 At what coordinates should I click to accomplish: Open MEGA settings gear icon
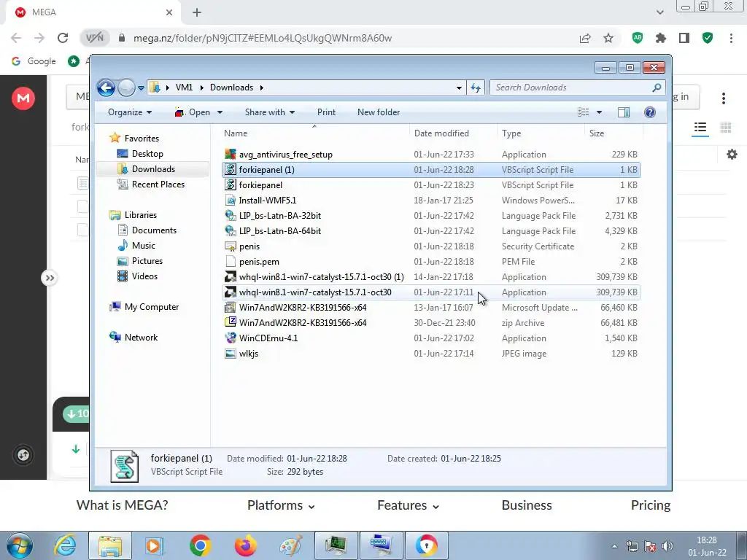tap(732, 155)
